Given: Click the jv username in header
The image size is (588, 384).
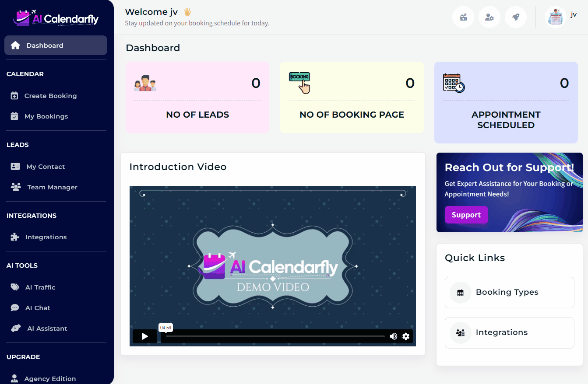Looking at the screenshot, I should (x=574, y=14).
